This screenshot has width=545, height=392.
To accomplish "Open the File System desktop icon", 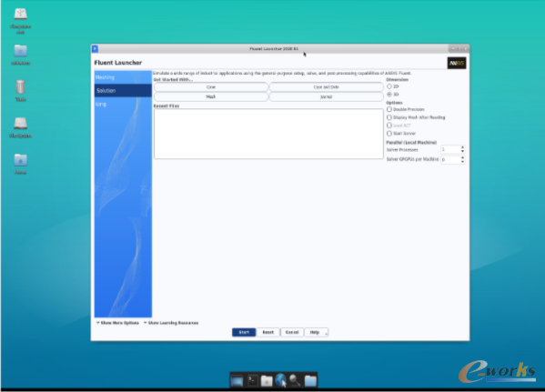I will [21, 127].
